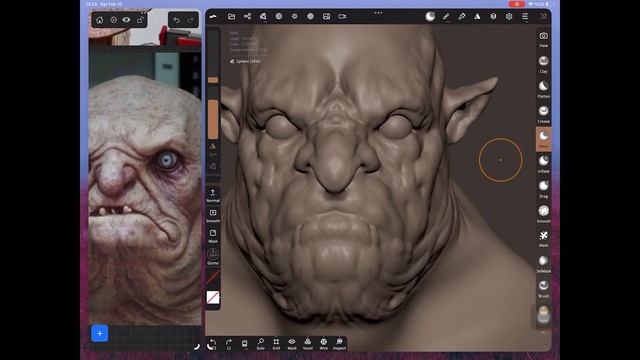Open the history panel icon in bottom bar
The width and height of the screenshot is (640, 360).
(244, 344)
